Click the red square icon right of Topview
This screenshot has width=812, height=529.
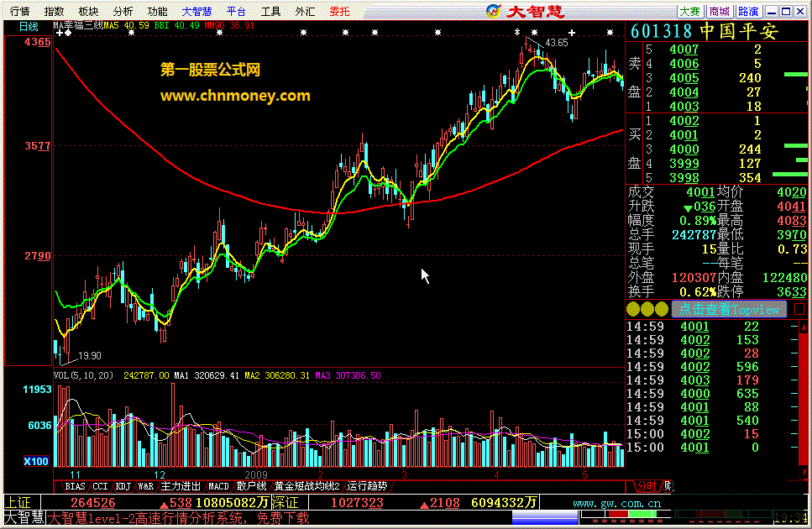(x=799, y=310)
